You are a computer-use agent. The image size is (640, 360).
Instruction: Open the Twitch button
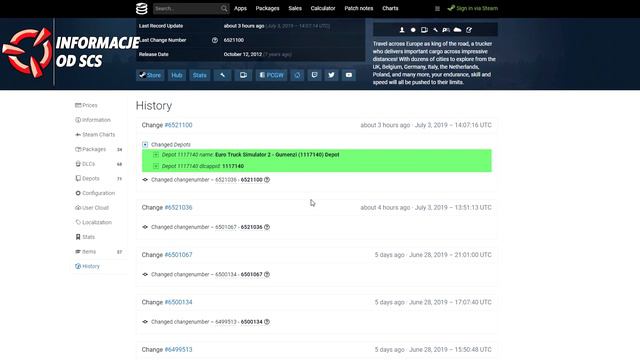pos(314,75)
